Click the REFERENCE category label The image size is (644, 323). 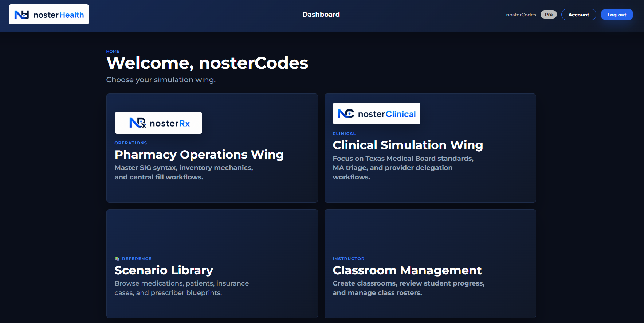coord(137,259)
